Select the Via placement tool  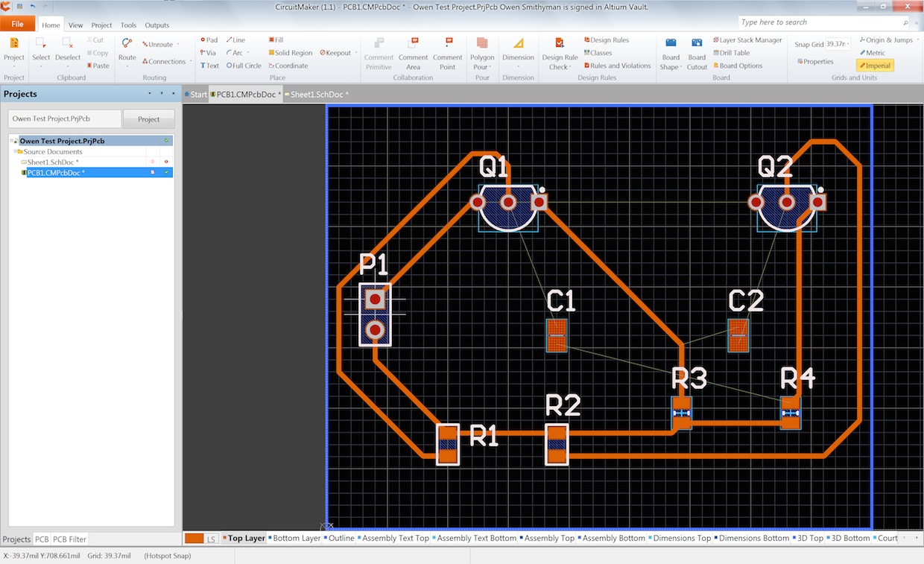coord(209,53)
